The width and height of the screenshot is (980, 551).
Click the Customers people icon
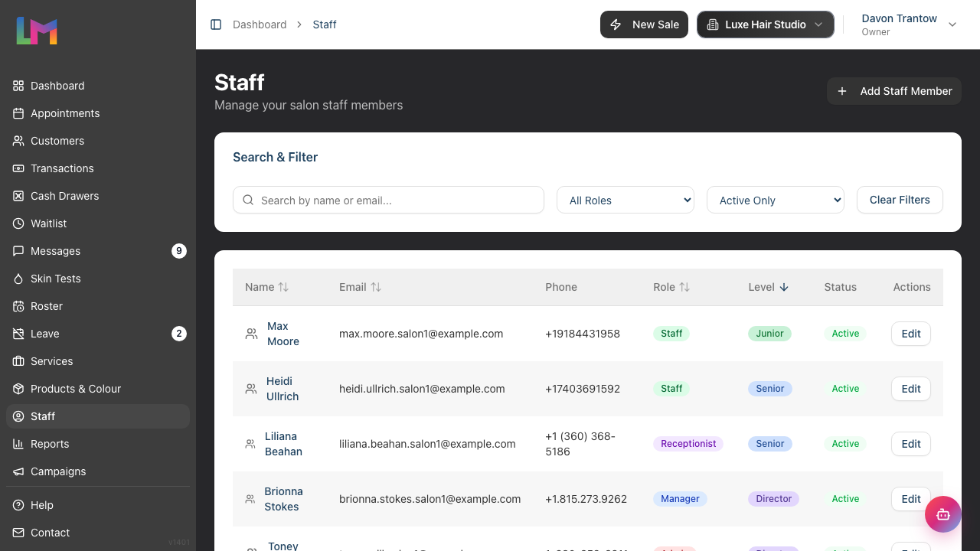[18, 141]
